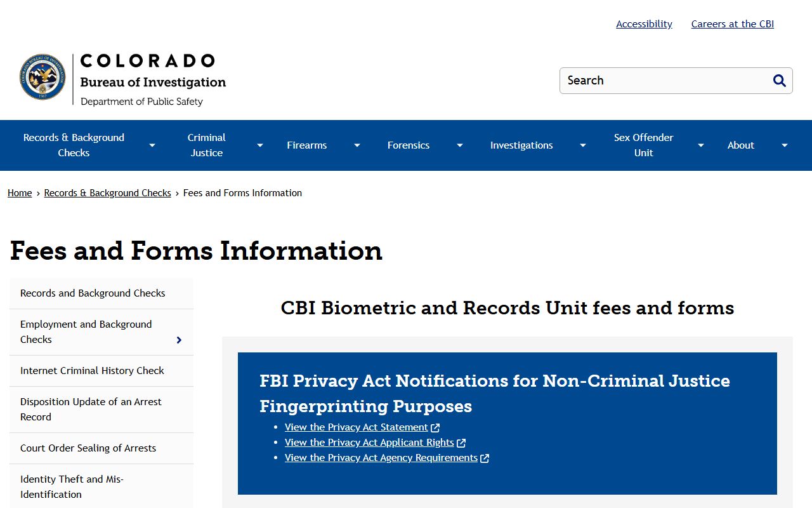View the Privacy Act Agency Requirements link
This screenshot has width=812, height=508.
tap(381, 458)
